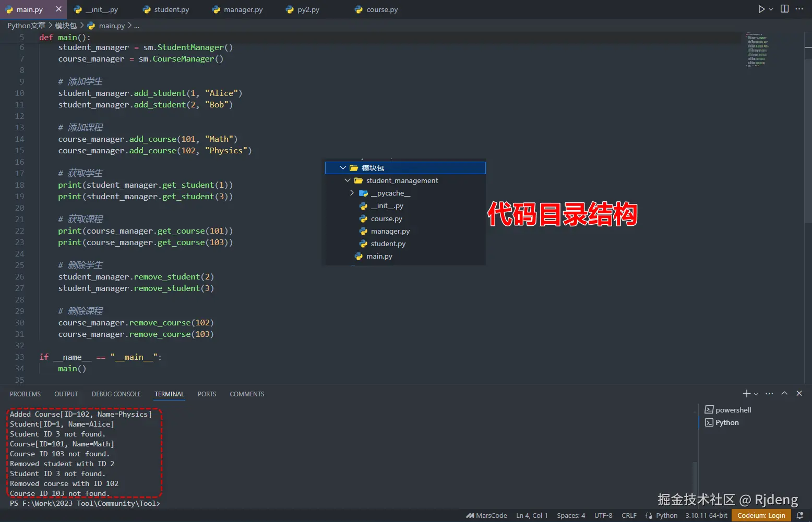Image resolution: width=812 pixels, height=522 pixels.
Task: Click line number 17 in gutter
Action: point(19,174)
